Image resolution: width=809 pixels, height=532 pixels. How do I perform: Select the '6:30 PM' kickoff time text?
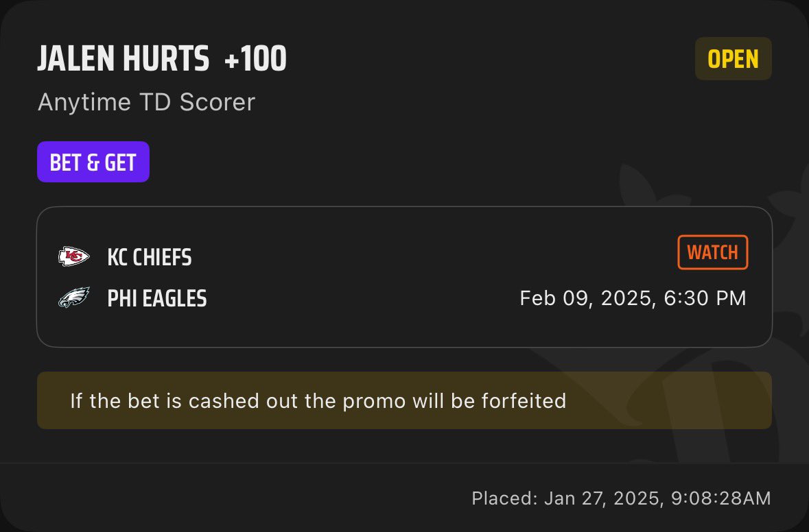(x=705, y=298)
